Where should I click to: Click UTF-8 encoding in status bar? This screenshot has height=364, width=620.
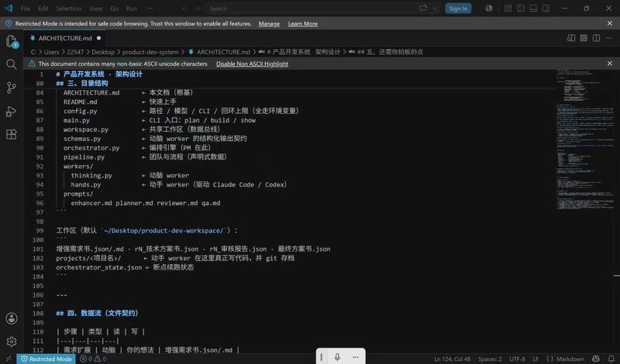coord(517,359)
